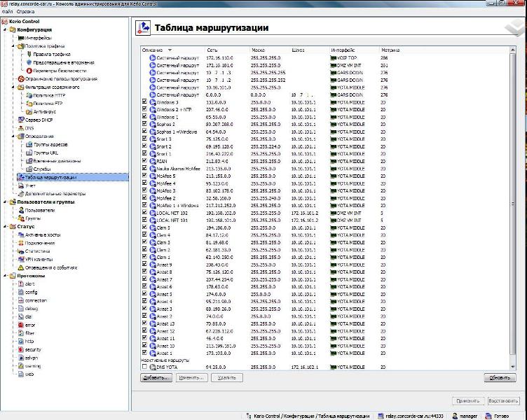Open VPN клиенты icon
The width and height of the screenshot is (527, 420).
21,259
